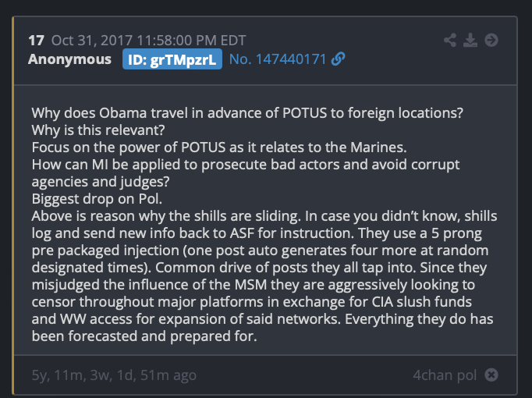Click the first line about Obama travel
This screenshot has height=398, width=532.
[x=248, y=112]
